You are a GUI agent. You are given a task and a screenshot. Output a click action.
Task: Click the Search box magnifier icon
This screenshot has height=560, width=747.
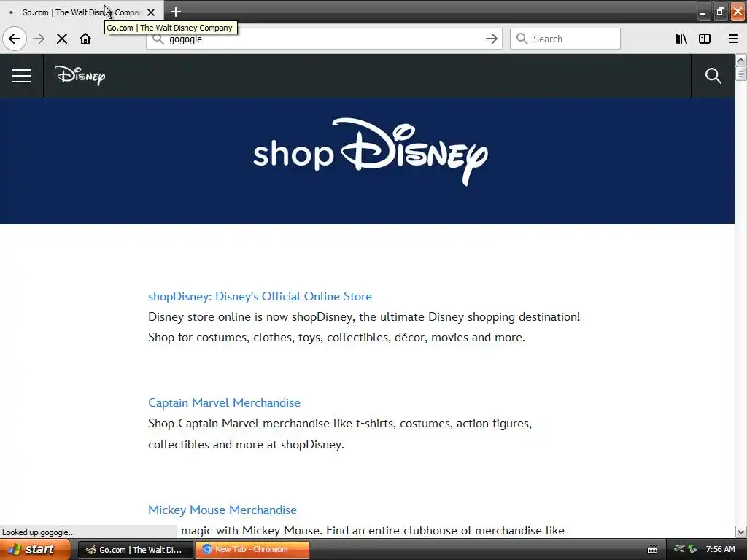(x=522, y=39)
